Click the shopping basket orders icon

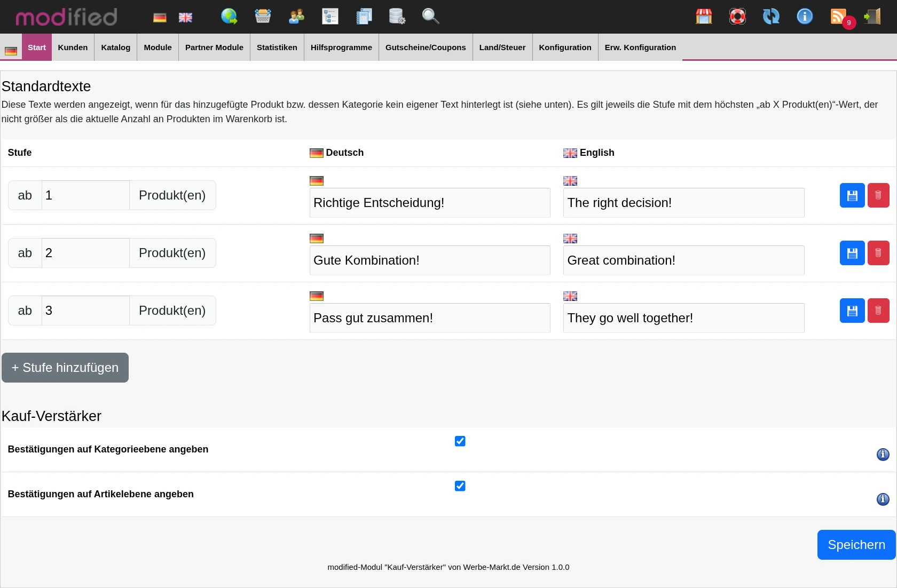point(263,17)
